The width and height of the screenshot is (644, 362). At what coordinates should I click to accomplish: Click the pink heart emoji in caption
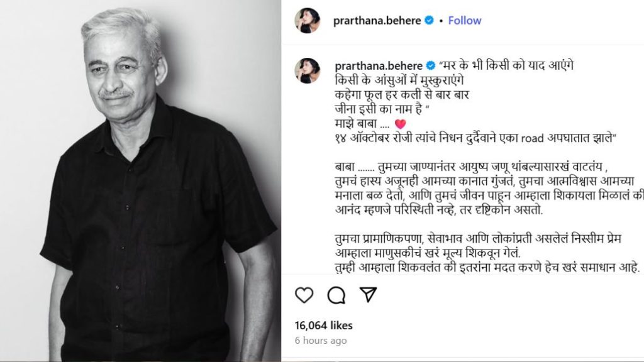coord(400,124)
